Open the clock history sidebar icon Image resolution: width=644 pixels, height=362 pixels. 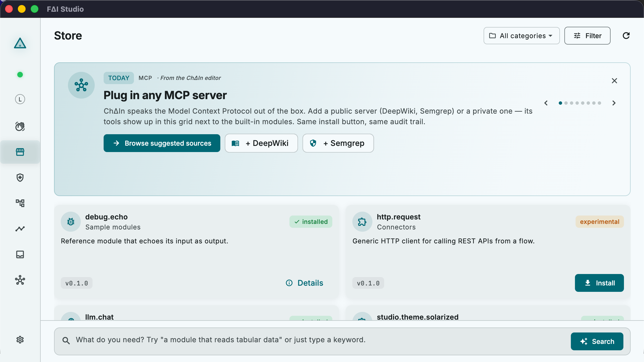(x=20, y=99)
